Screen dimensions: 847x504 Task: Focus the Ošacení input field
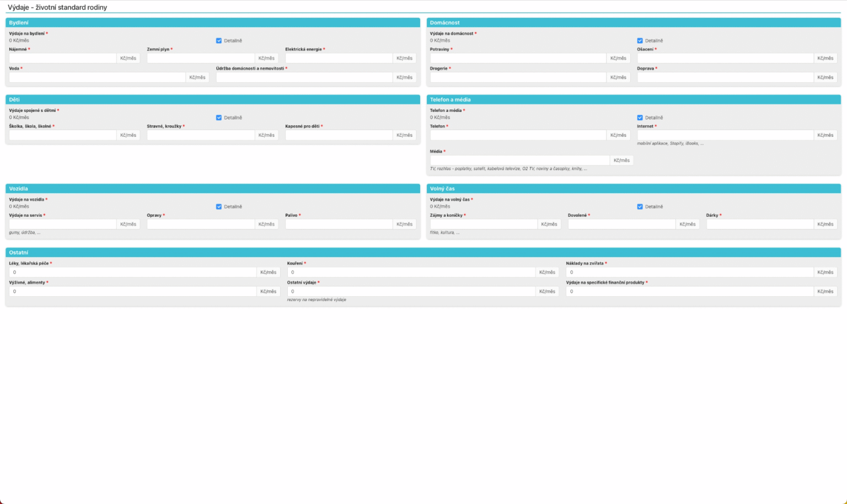pos(725,58)
